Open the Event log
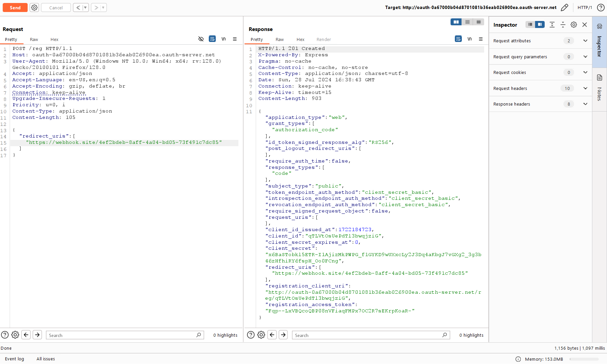 [14, 359]
